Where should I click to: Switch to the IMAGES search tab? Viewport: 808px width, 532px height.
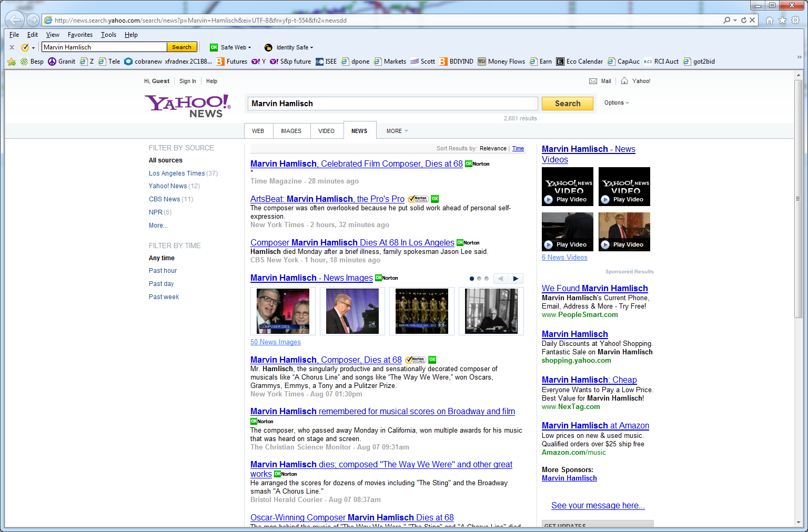click(x=291, y=131)
